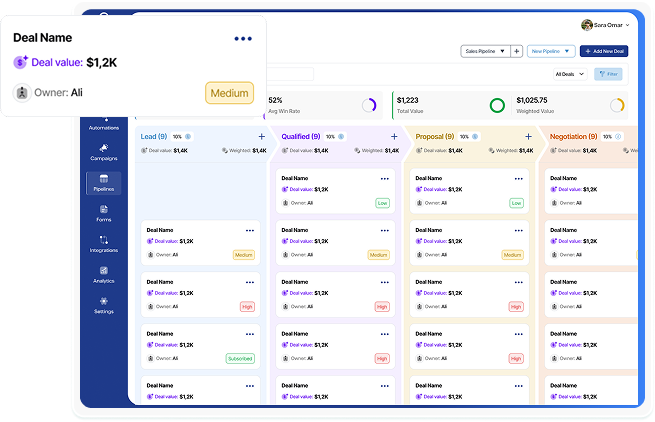Open Settings gear in sidebar
655x422 pixels.
point(104,305)
